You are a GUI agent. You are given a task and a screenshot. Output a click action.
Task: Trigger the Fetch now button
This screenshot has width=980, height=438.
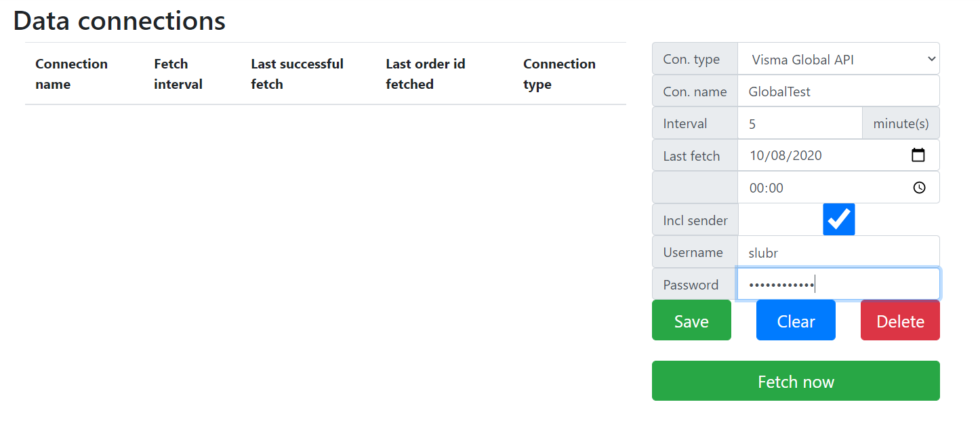pos(796,381)
